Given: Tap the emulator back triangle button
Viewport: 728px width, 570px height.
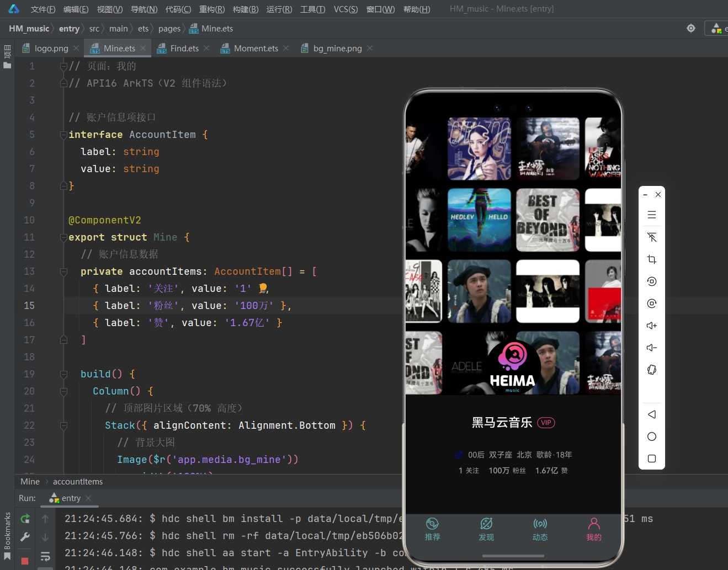Looking at the screenshot, I should click(651, 414).
